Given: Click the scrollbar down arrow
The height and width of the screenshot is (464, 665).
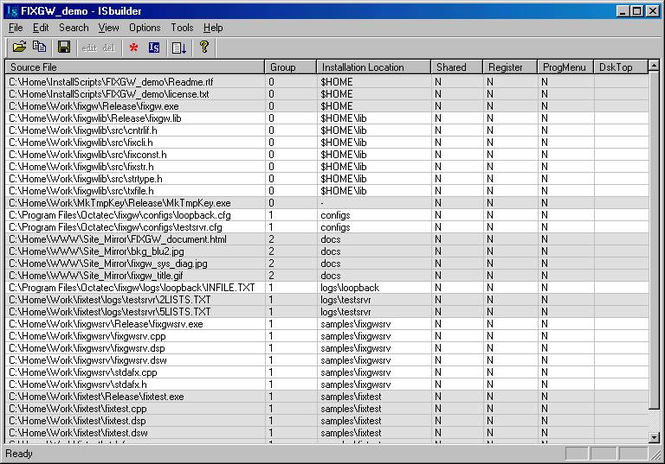Looking at the screenshot, I should point(654,437).
